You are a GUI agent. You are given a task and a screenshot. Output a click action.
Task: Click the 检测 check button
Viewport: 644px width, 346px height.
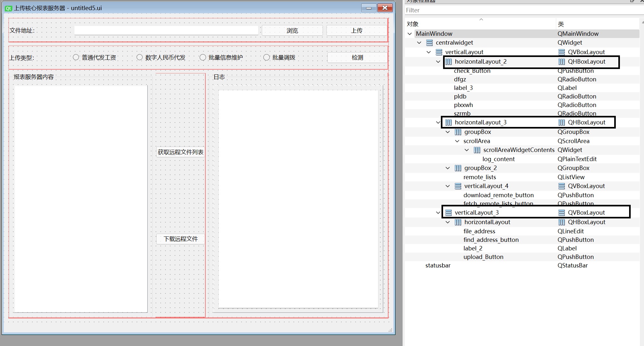357,58
